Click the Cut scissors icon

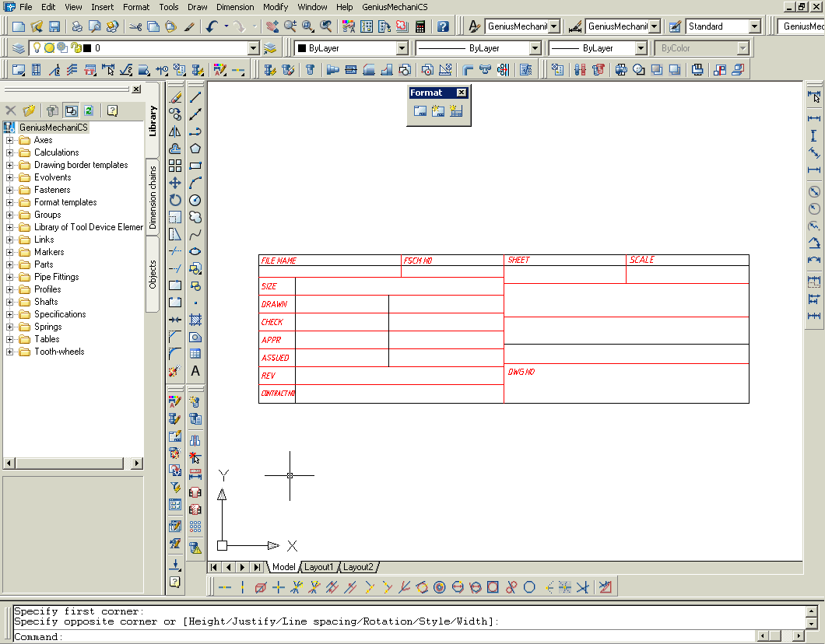click(x=135, y=26)
